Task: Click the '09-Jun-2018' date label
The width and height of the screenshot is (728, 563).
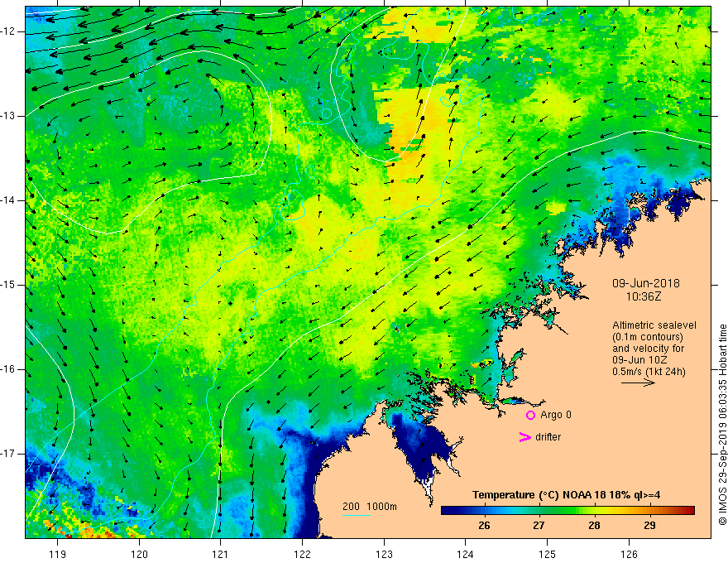Action: point(646,283)
